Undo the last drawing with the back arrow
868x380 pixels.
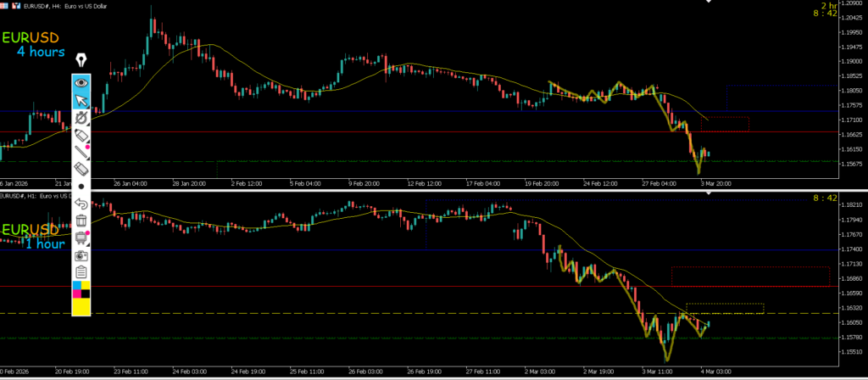pos(81,204)
